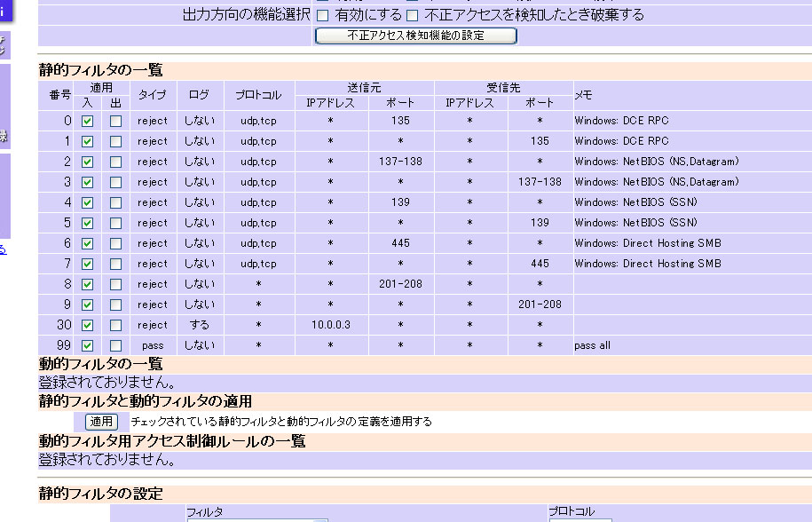The width and height of the screenshot is (812, 522).
Task: Enable 出 for filter 6 Direct Hosting SMB
Action: 115,243
